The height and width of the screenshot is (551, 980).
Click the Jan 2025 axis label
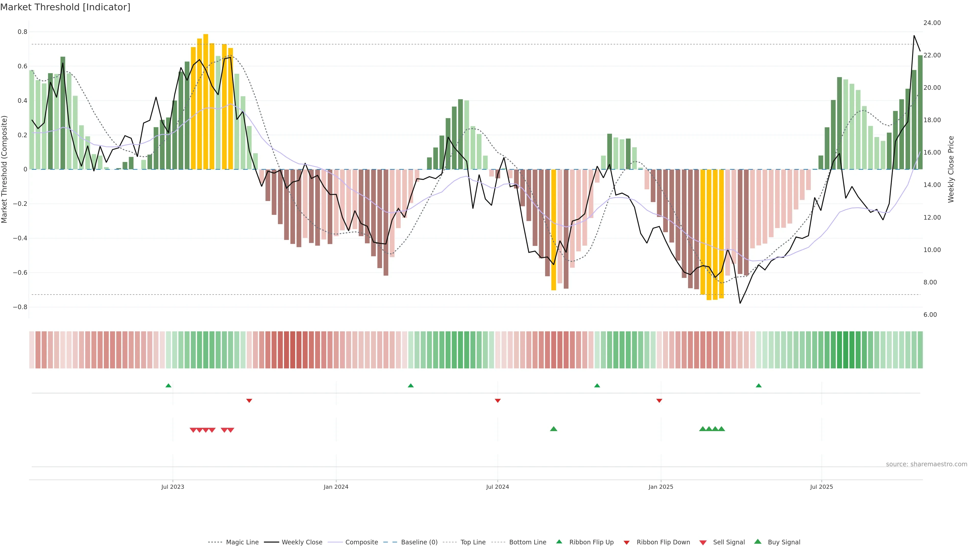coord(661,487)
